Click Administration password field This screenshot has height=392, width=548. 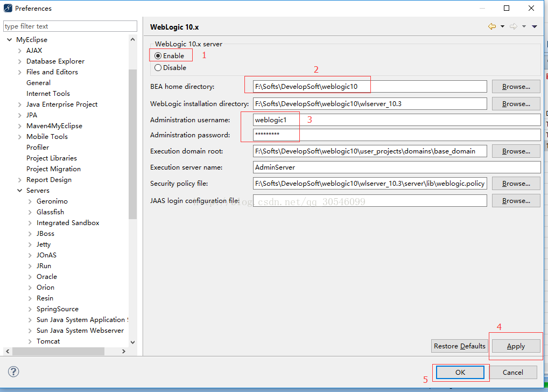tap(397, 135)
